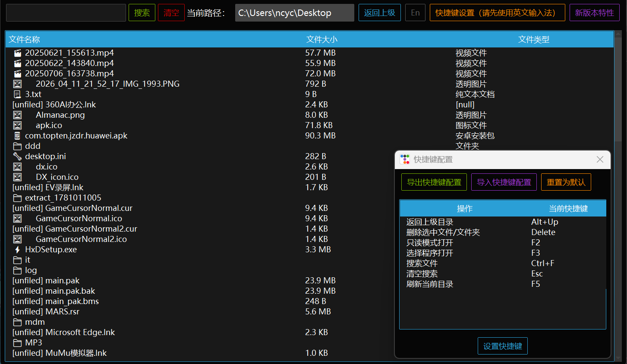The image size is (627, 364).
Task: Select [unfiled] main_pak.bms row
Action: (201, 301)
